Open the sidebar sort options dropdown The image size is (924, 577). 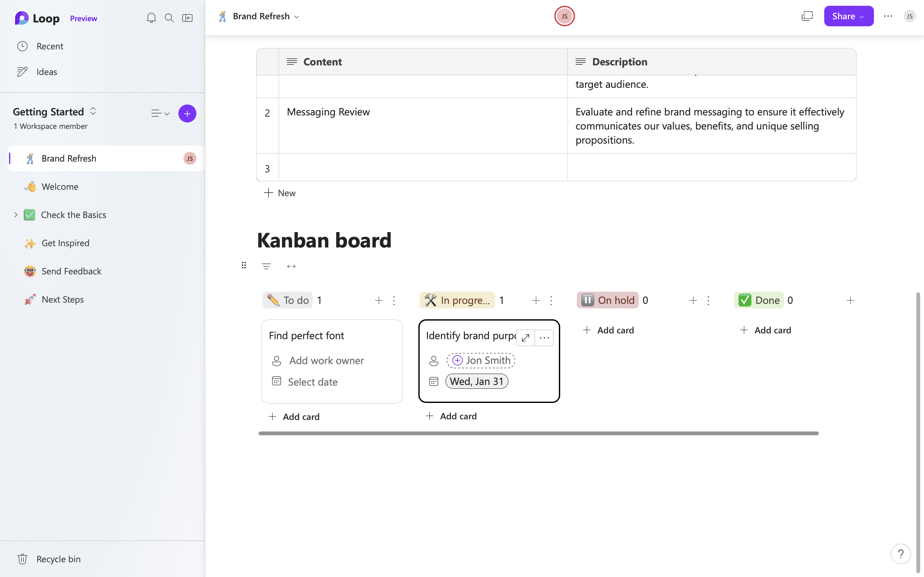pos(160,113)
